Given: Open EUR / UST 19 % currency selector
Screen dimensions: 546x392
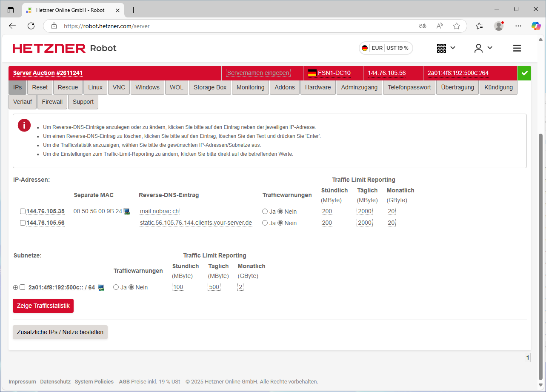Looking at the screenshot, I should click(386, 48).
